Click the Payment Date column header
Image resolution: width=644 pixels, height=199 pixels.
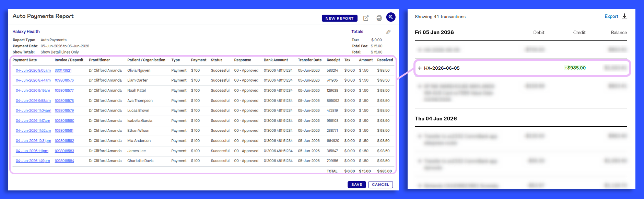(25, 60)
